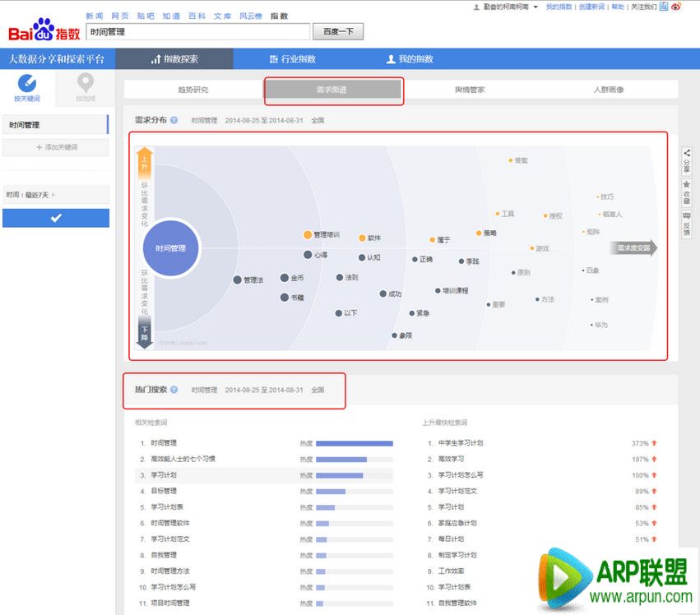Open the 行业指数 navigation tab
This screenshot has width=700, height=615.
(293, 59)
